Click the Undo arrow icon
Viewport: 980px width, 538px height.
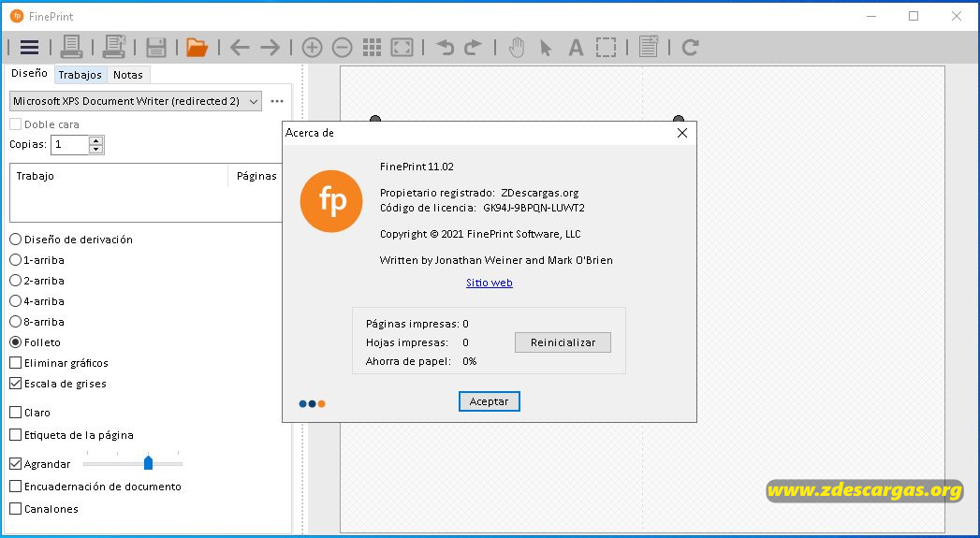[445, 48]
